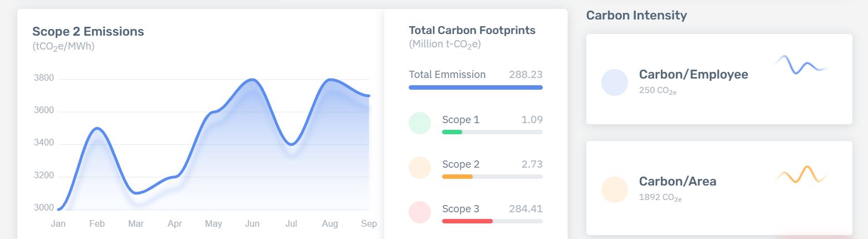Screen dimensions: 868x239
Task: Click the red Scope 3 progress bar
Action: (x=467, y=221)
